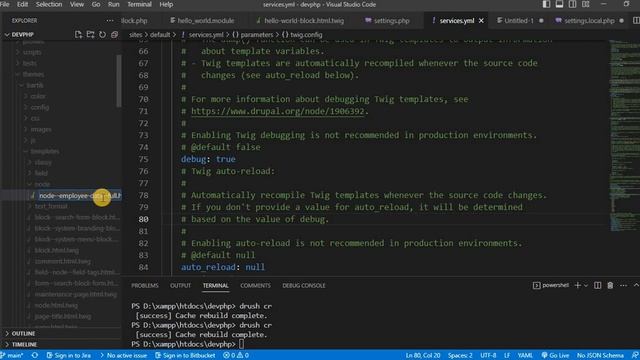Image resolution: width=640 pixels, height=360 pixels.
Task: Click Sign in to Bitbucket
Action: 185,356
